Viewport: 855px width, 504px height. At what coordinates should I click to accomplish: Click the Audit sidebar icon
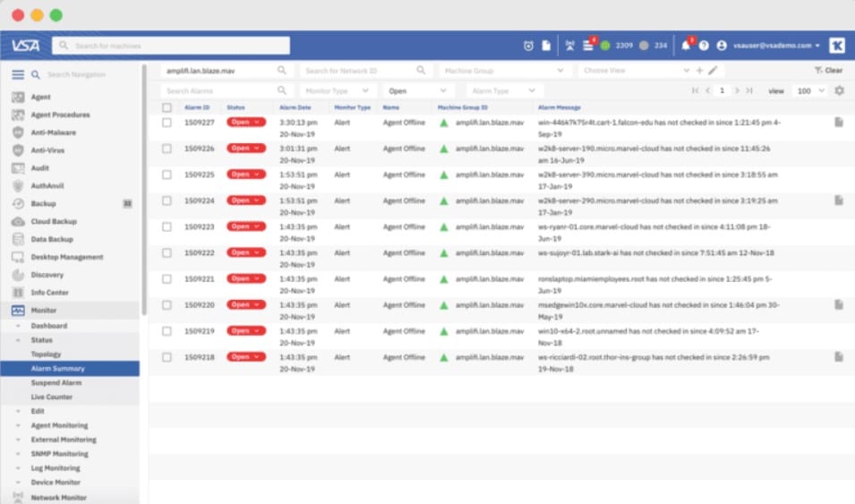tap(18, 168)
